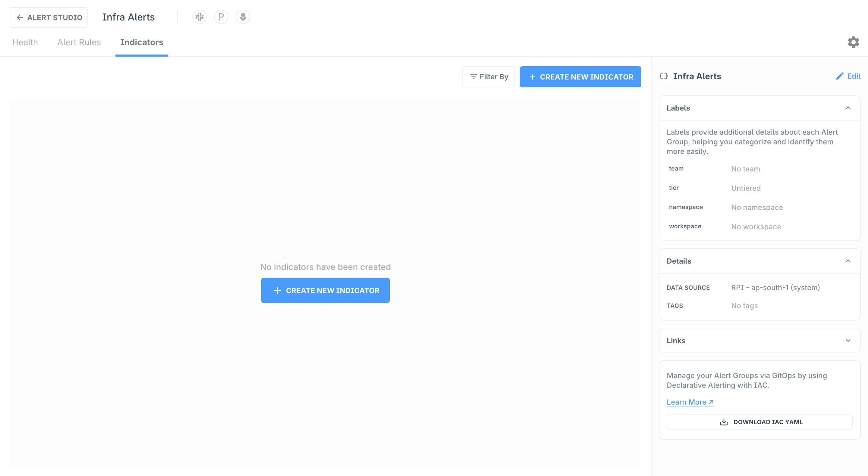Click the pencil Edit icon
868x476 pixels.
840,76
